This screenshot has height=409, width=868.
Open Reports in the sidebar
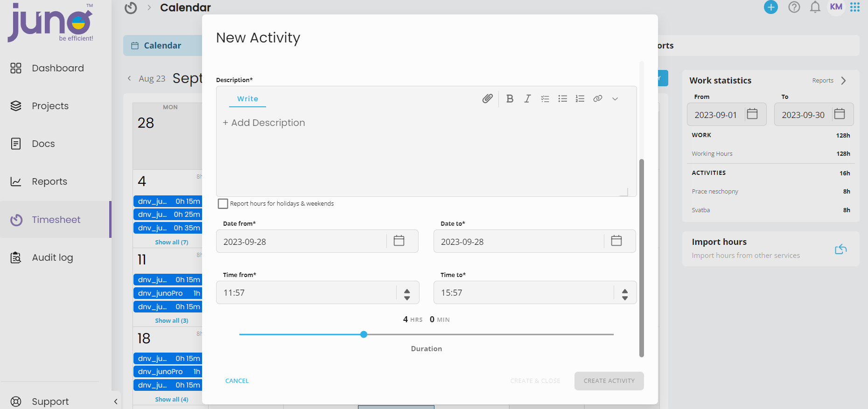coord(56,181)
